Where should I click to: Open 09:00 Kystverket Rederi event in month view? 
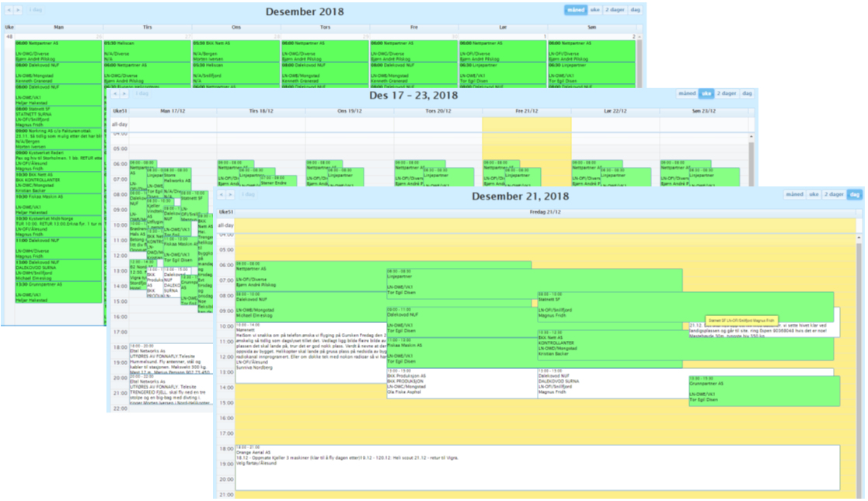59,161
